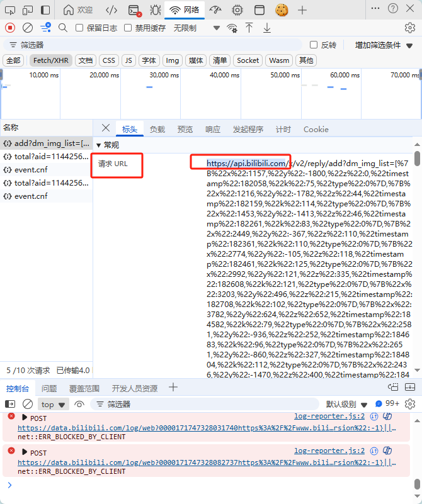Viewport: 422px width, 504px height.
Task: Add a new tool with plus icon
Action: [302, 10]
